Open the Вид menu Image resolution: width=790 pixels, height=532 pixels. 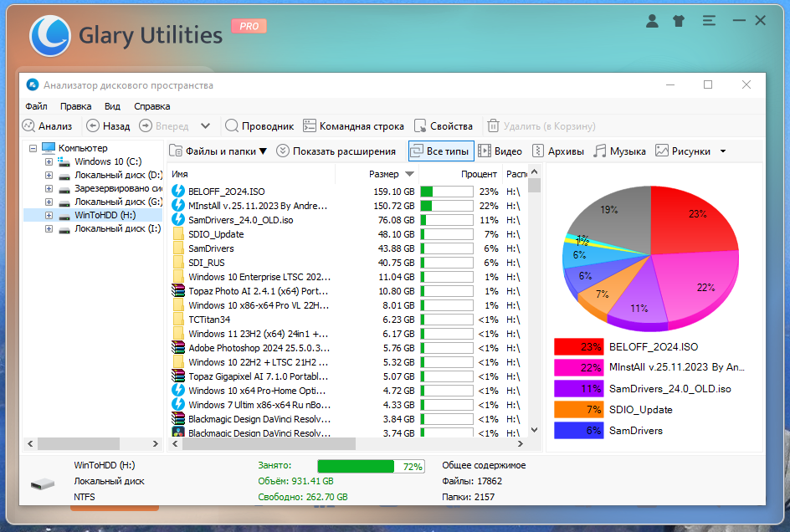[112, 106]
